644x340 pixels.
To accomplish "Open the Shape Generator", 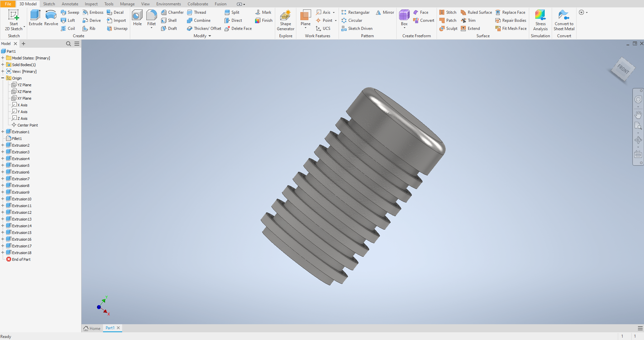I will (x=286, y=20).
